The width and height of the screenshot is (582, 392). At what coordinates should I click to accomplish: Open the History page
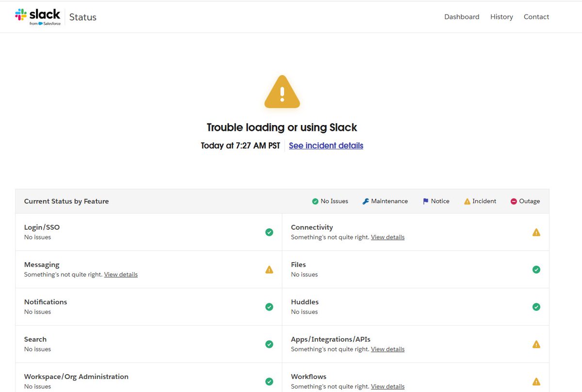[x=501, y=16]
